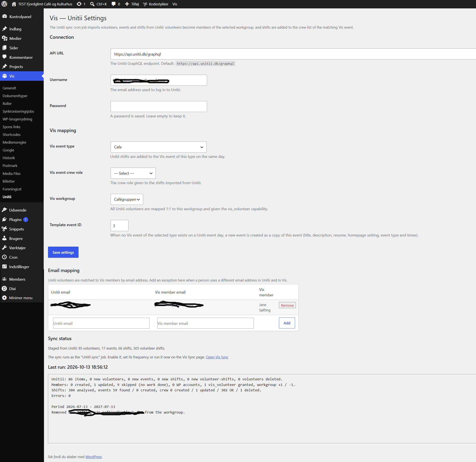Focus the Template event ID field

pos(119,226)
